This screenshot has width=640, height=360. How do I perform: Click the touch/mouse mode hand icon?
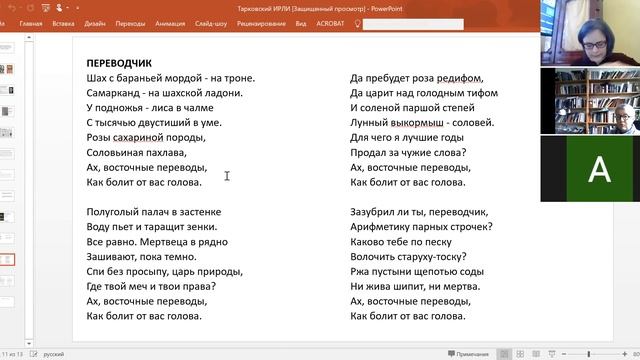pos(59,8)
